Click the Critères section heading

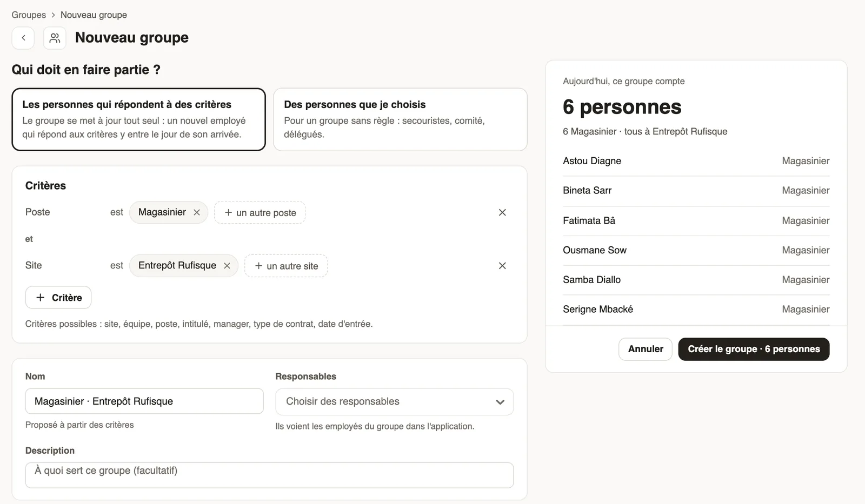click(x=45, y=186)
